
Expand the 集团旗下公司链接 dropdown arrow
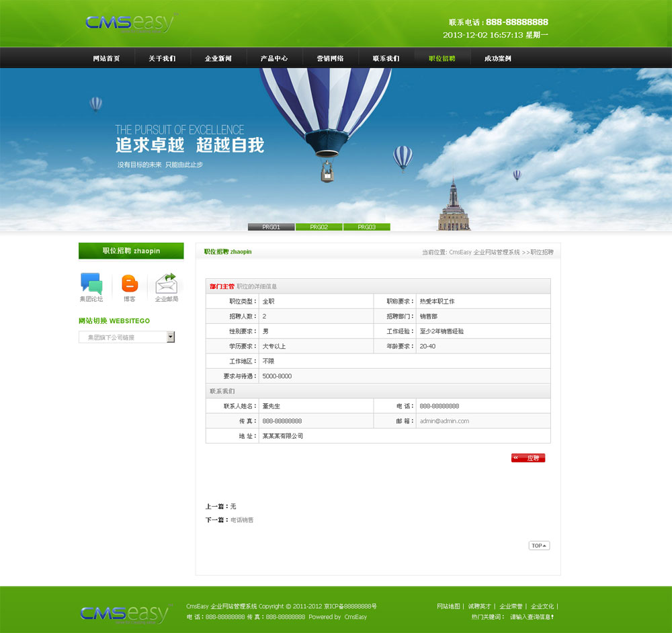[171, 337]
